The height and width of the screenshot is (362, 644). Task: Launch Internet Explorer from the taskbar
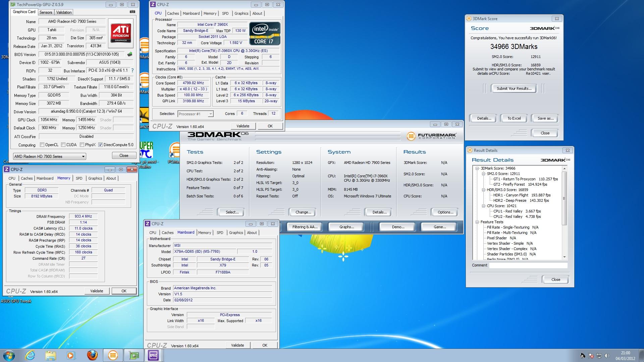pyautogui.click(x=30, y=355)
